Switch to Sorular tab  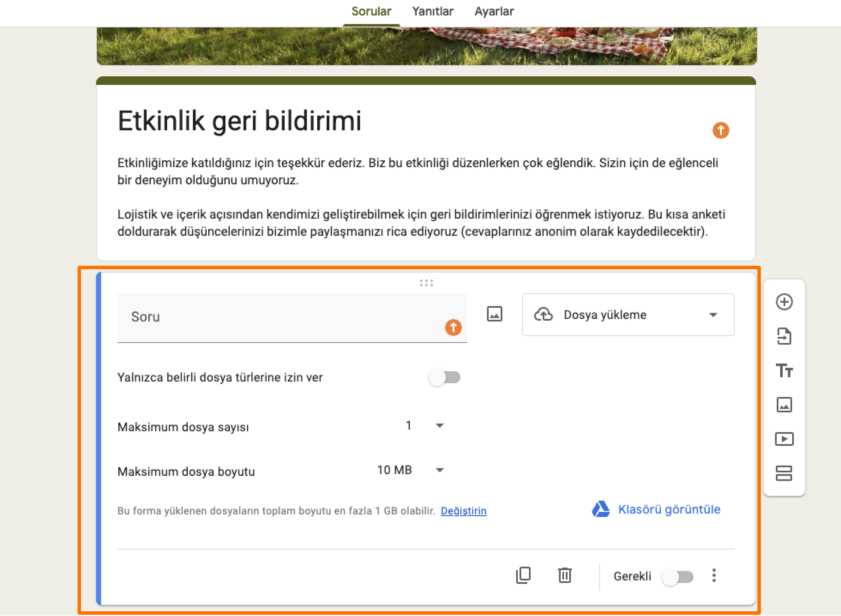click(371, 11)
